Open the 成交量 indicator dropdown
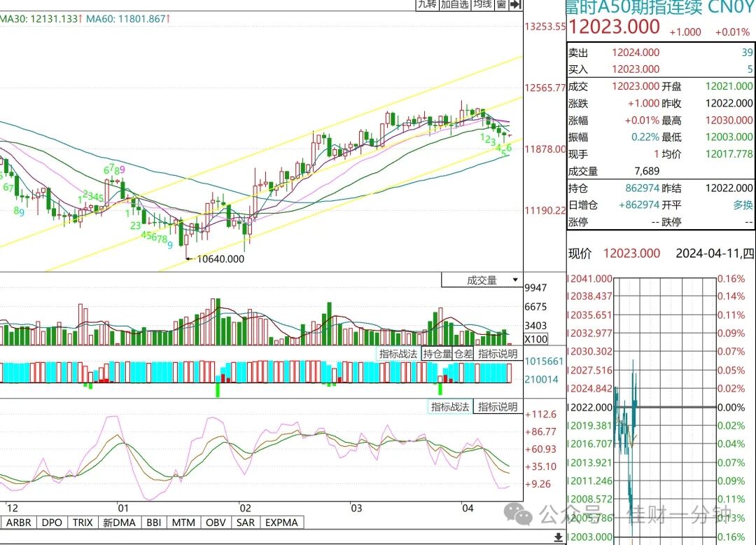 482,280
